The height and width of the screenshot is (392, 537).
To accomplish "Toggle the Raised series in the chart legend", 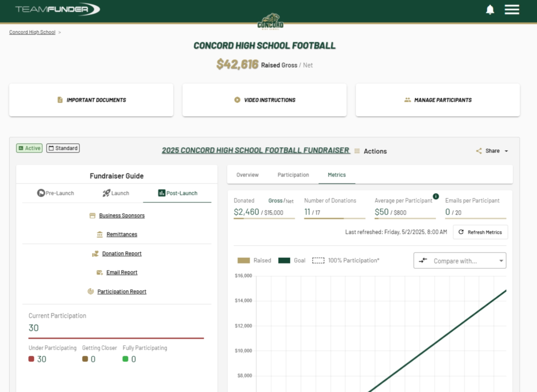I will [254, 261].
